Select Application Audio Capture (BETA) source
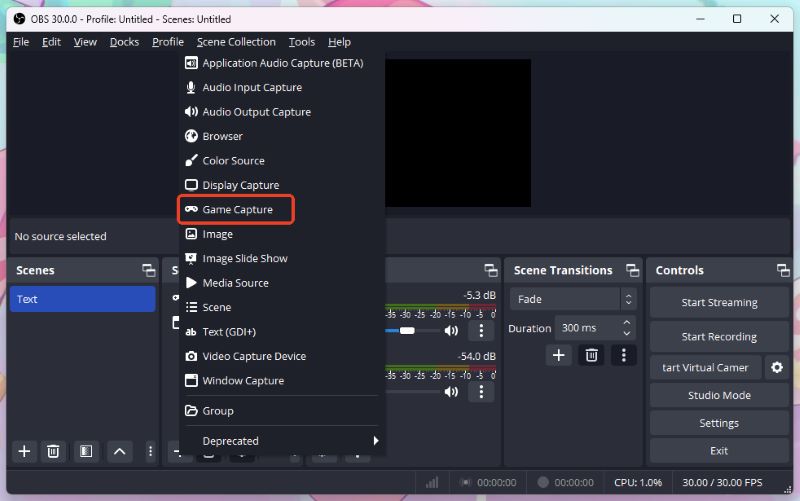The image size is (800, 501). click(282, 63)
